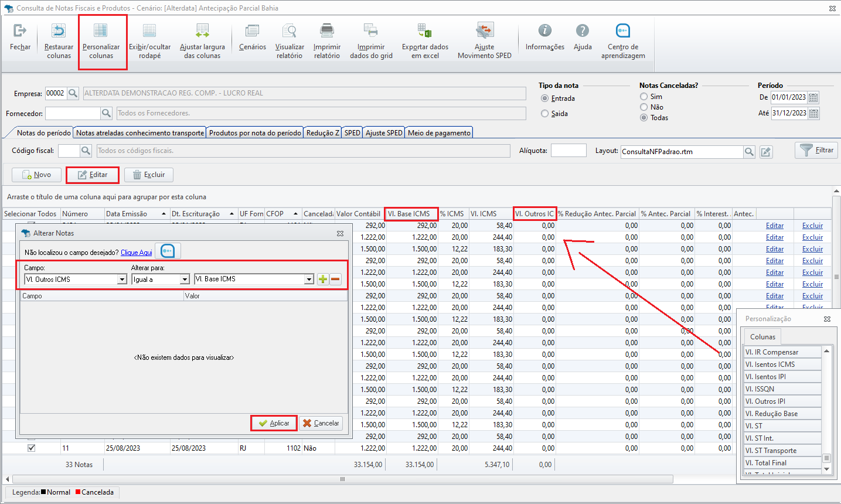This screenshot has width=841, height=504.
Task: Open Centro de aprendizagem
Action: pyautogui.click(x=623, y=41)
